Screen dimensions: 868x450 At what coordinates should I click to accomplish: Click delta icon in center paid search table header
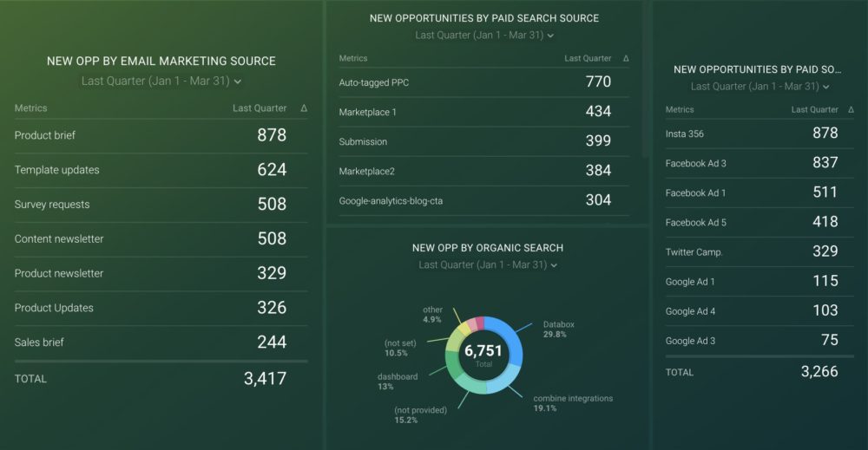tap(626, 59)
